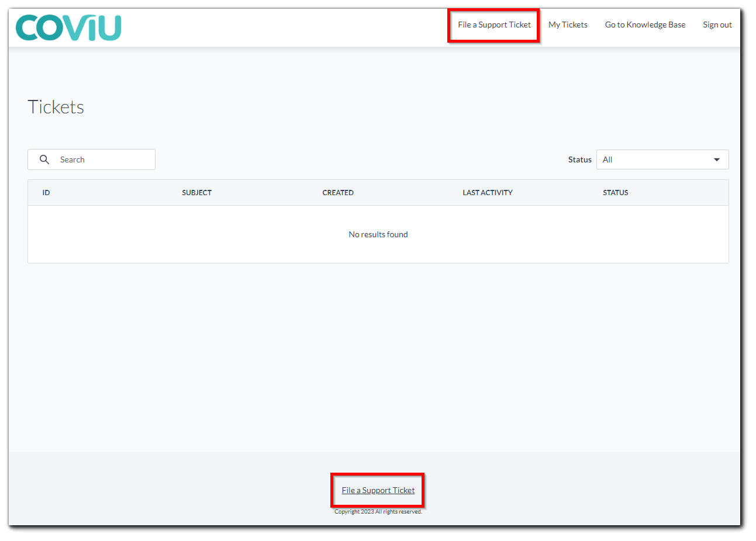Expand the Status filter dropdown arrow
756x541 pixels.
(x=716, y=159)
